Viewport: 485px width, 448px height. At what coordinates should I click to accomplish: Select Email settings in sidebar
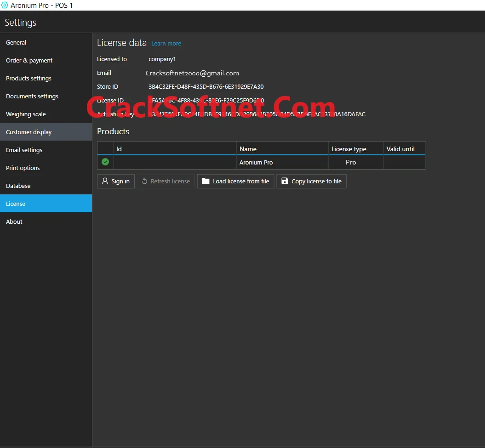point(46,150)
